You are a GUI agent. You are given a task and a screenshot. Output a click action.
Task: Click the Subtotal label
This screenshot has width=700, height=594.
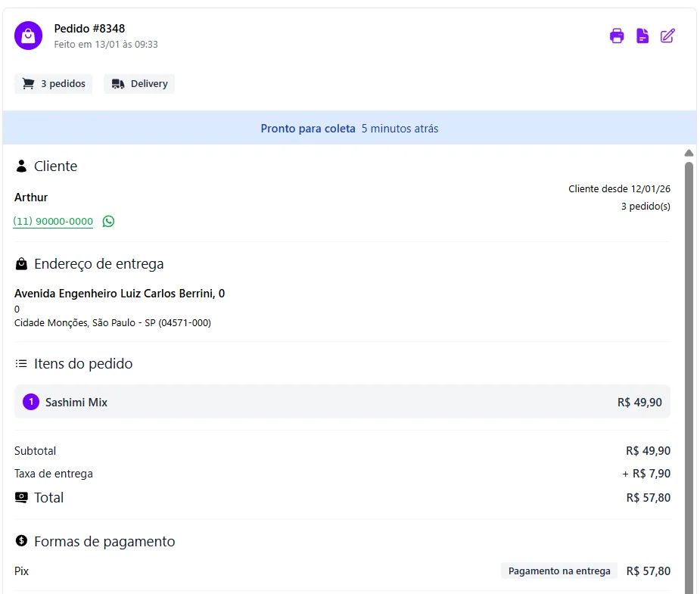[x=36, y=451]
